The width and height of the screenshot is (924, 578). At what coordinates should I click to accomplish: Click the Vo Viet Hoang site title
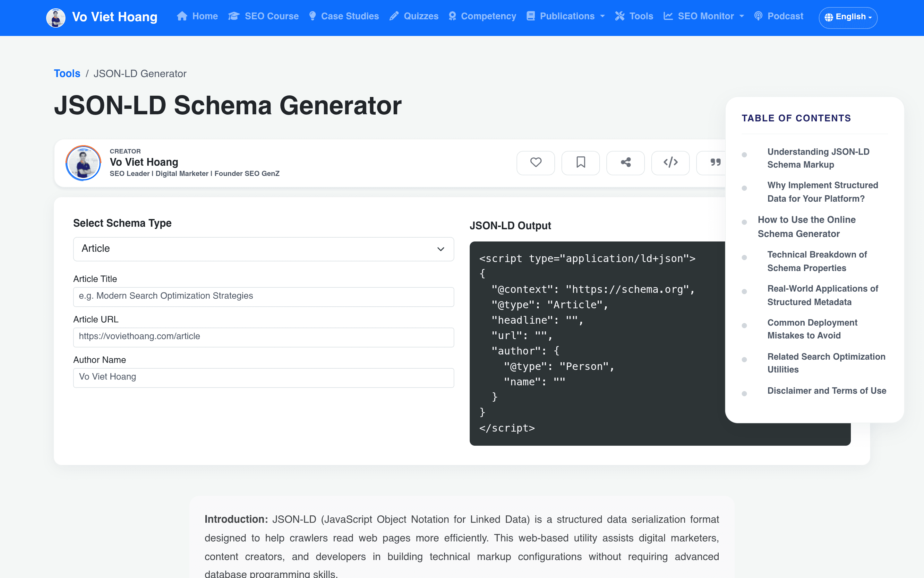(x=115, y=17)
